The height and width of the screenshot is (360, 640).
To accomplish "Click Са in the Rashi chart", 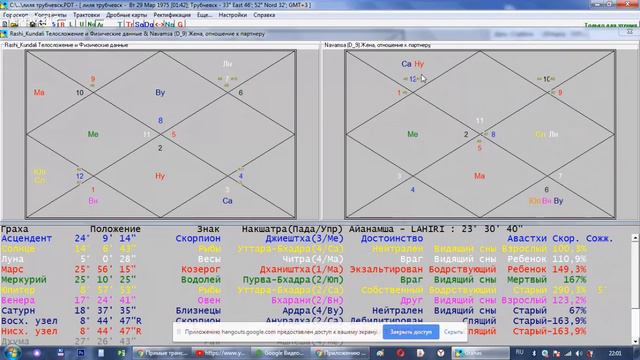I will coord(227,201).
